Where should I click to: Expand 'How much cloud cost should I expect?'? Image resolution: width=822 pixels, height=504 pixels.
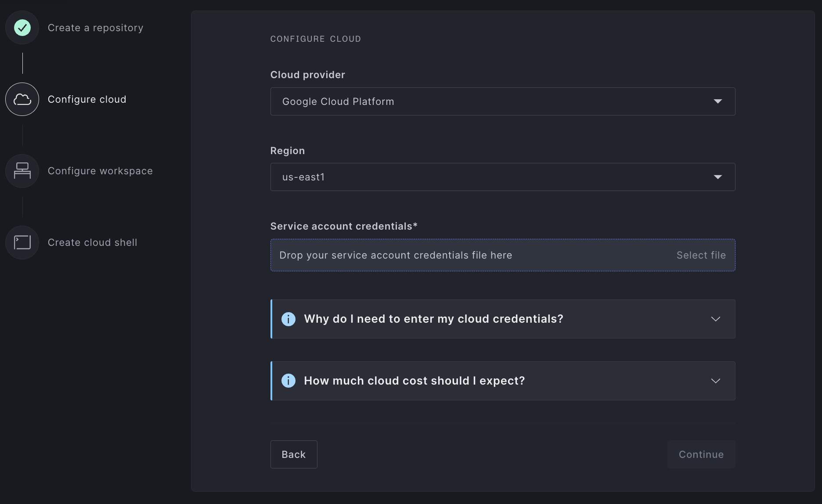coord(414,381)
